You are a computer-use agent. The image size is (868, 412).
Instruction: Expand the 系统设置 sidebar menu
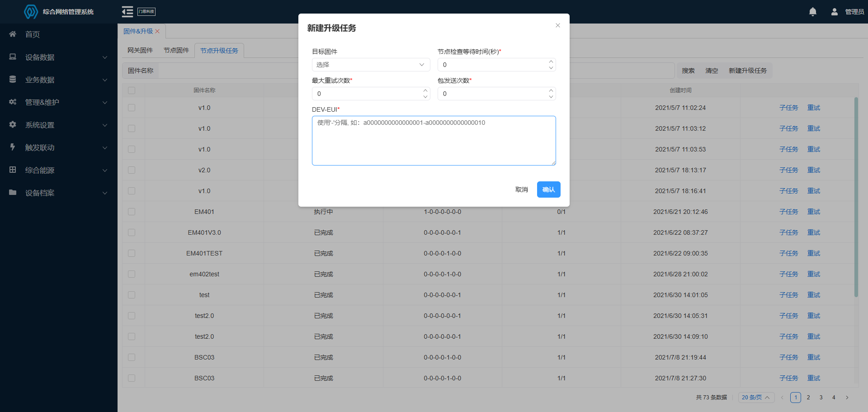pos(59,125)
